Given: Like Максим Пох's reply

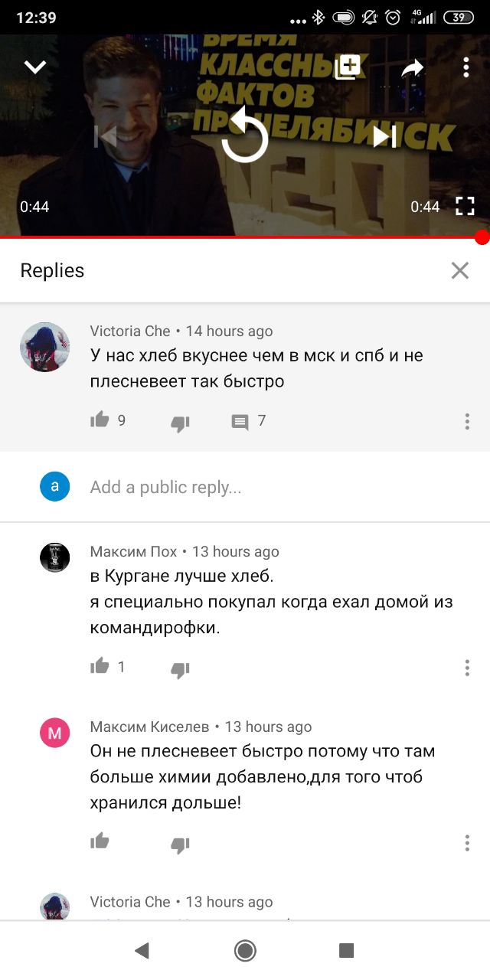Looking at the screenshot, I should (100, 665).
